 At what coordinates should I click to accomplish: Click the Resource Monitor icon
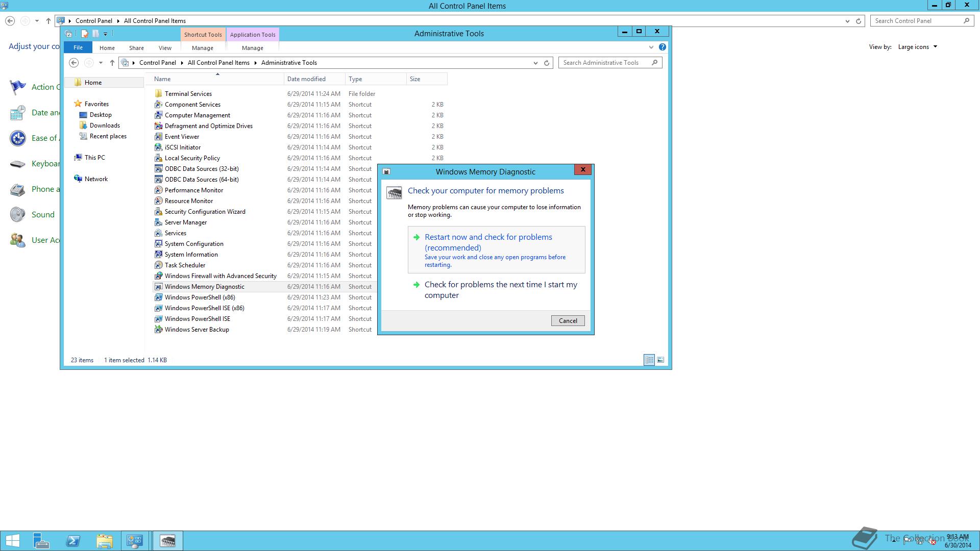pos(158,201)
